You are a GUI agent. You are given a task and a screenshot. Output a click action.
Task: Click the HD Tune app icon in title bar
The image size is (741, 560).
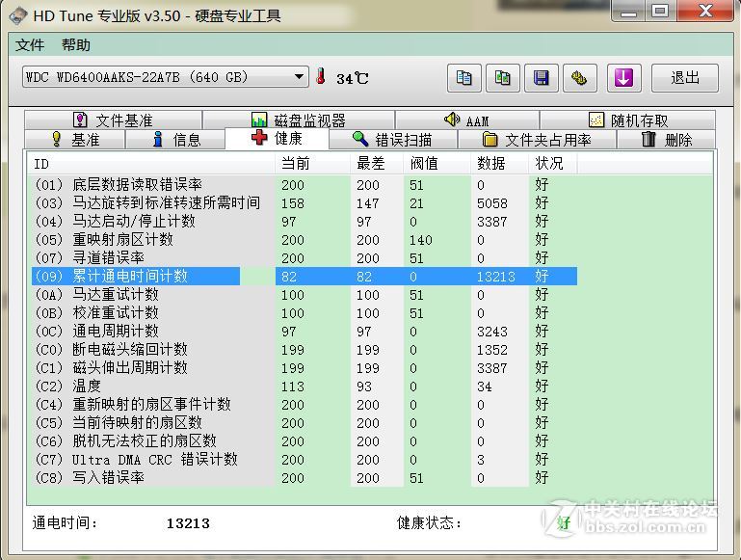(17, 16)
